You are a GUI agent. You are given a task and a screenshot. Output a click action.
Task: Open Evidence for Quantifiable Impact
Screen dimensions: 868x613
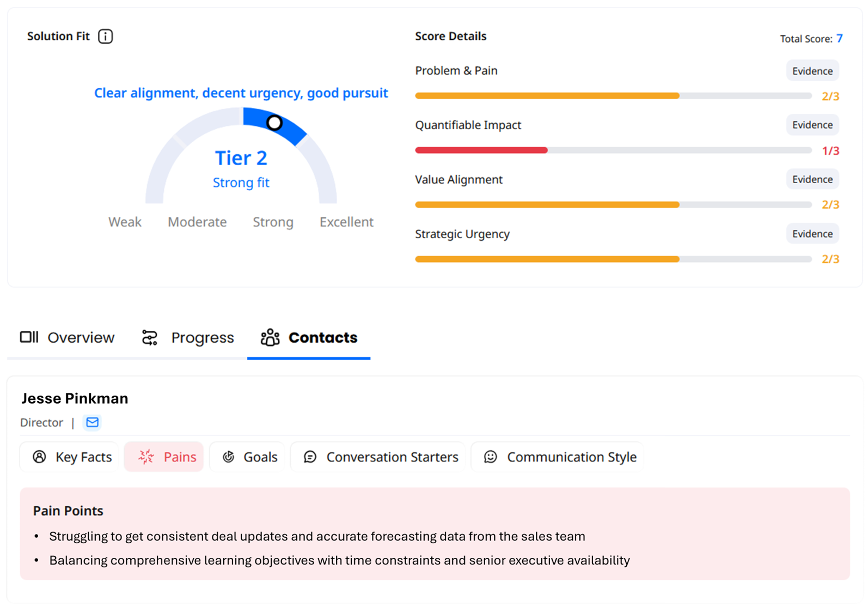(x=812, y=125)
